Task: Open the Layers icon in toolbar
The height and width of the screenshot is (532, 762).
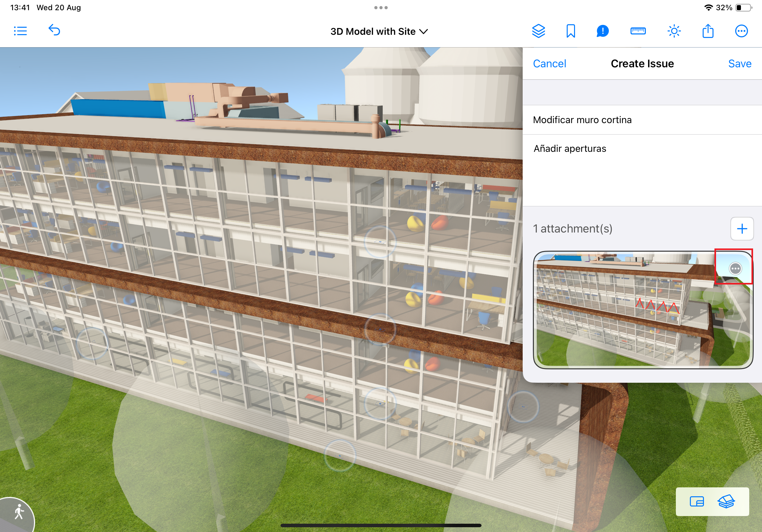Action: pyautogui.click(x=538, y=31)
